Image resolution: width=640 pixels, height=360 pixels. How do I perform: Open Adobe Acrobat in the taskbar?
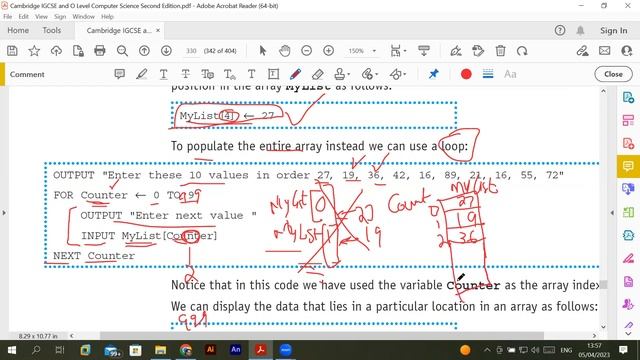261,350
